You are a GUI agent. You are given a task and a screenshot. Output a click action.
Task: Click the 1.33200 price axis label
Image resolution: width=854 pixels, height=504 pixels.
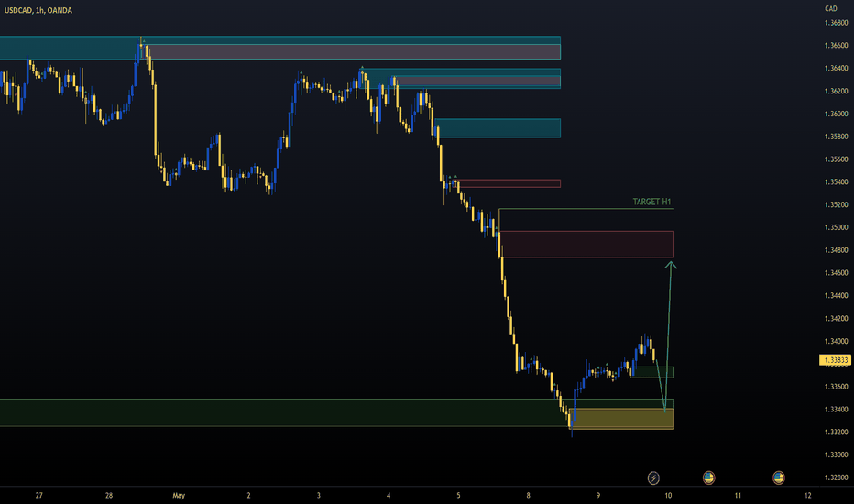tap(836, 433)
